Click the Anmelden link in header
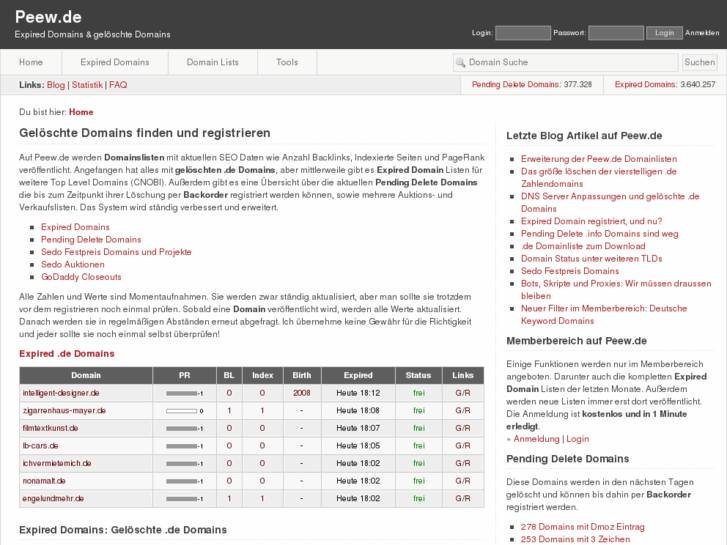This screenshot has width=727, height=545. 702,33
